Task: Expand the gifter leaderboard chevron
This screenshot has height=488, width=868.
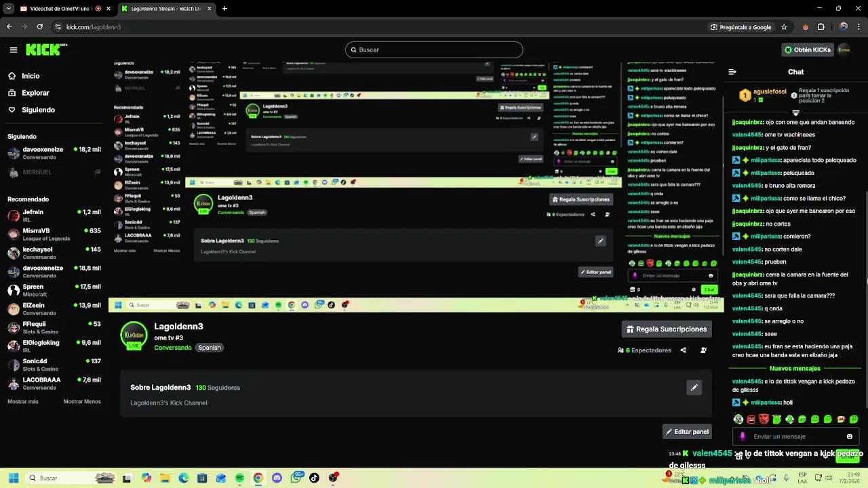Action: [796, 113]
